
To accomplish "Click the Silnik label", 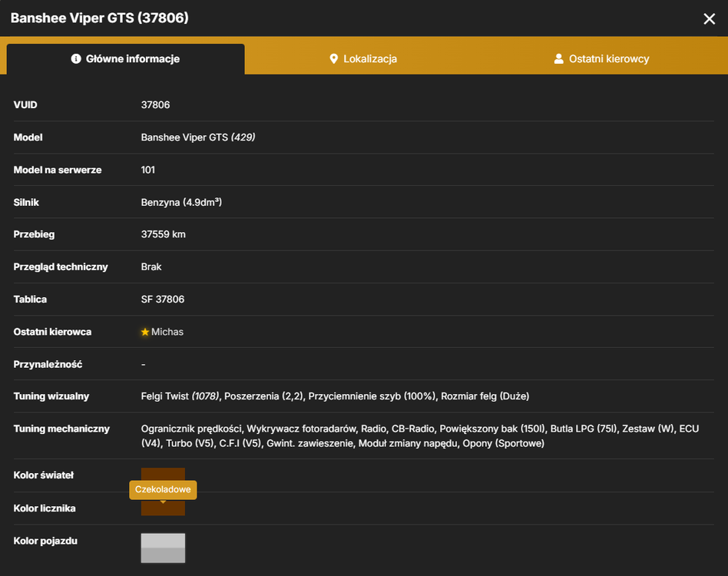I will coord(26,202).
